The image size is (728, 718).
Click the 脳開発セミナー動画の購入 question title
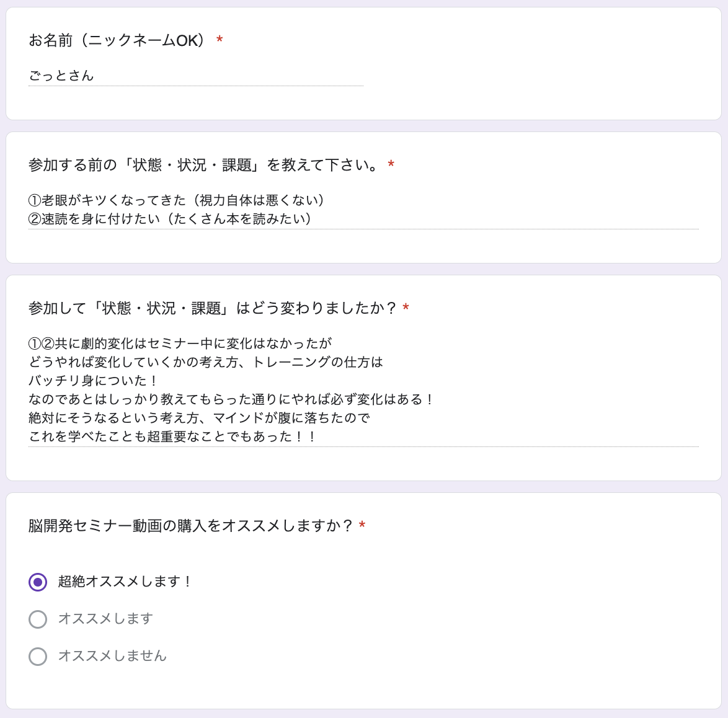(x=191, y=525)
